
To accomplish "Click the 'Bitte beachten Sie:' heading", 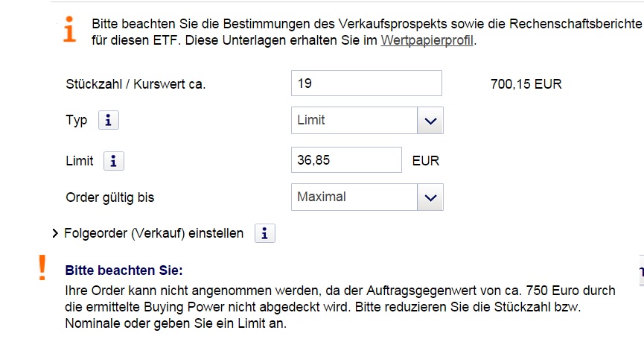I will coord(124,270).
